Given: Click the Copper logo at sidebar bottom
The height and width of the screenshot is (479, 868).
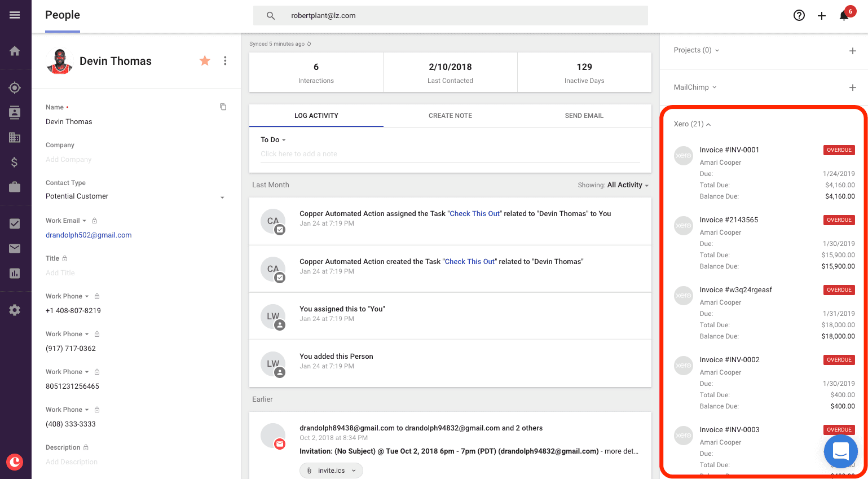Looking at the screenshot, I should (x=15, y=462).
